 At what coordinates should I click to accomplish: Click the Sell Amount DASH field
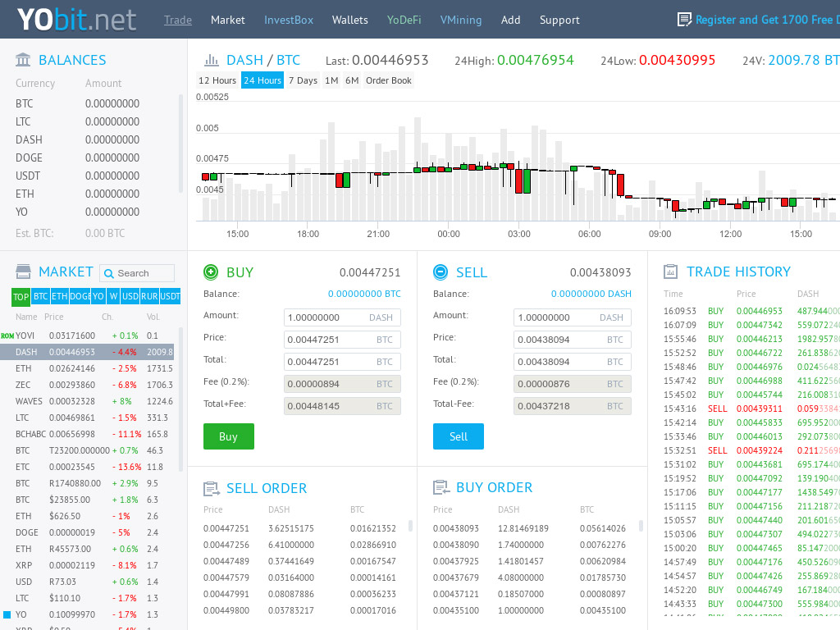572,317
